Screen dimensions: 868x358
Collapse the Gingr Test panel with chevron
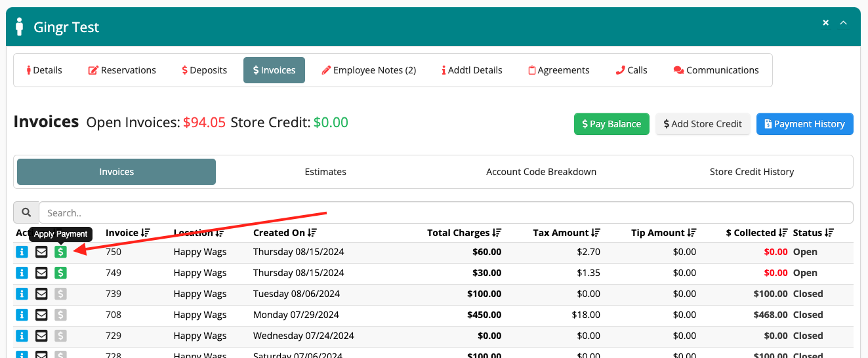(844, 23)
